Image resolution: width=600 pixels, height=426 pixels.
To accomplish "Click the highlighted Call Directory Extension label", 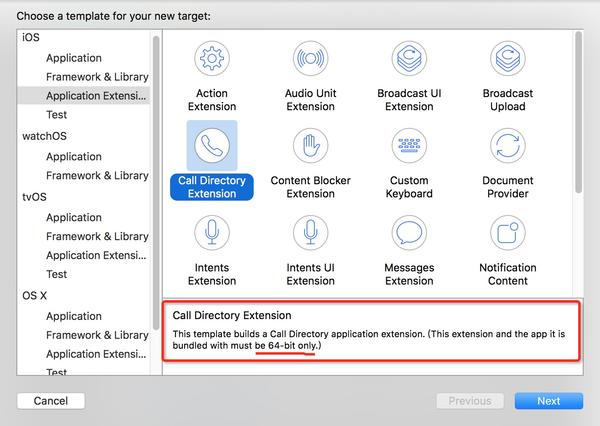I will click(212, 187).
